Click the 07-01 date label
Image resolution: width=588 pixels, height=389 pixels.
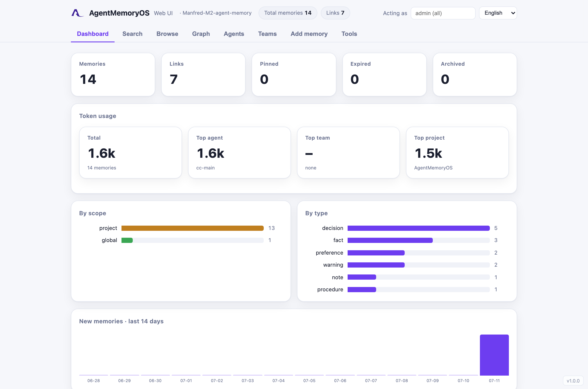tap(186, 381)
